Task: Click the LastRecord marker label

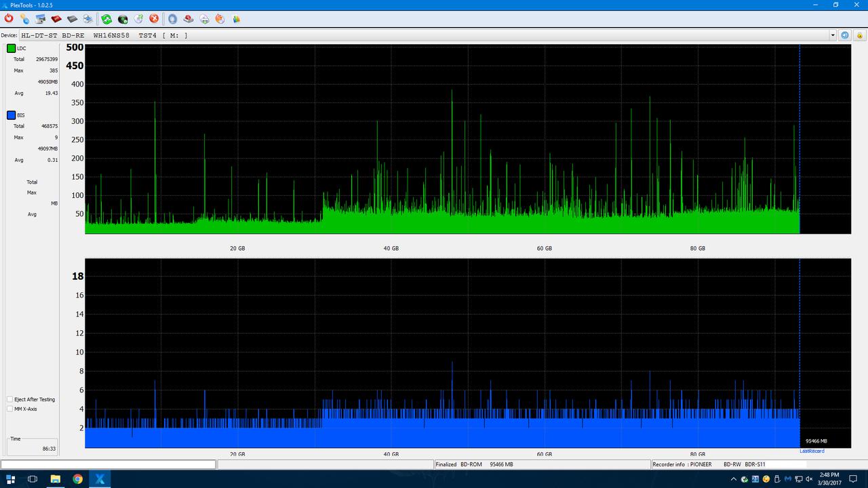Action: coord(812,451)
